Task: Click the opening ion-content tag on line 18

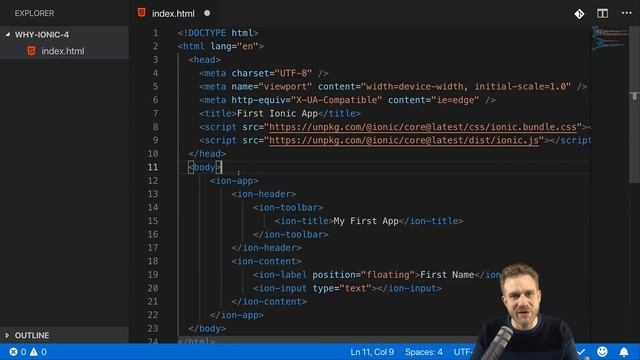Action: pyautogui.click(x=266, y=262)
